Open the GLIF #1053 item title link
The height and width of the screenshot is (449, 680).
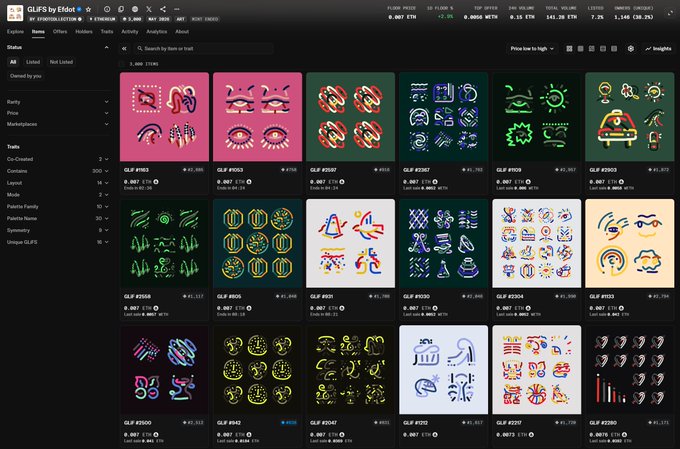coord(229,170)
